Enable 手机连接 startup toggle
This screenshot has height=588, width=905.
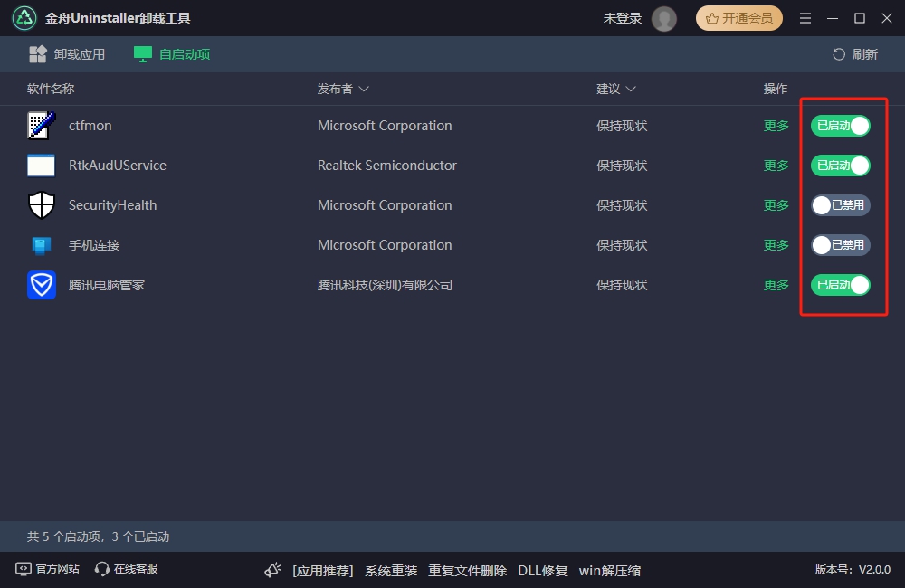coord(841,244)
